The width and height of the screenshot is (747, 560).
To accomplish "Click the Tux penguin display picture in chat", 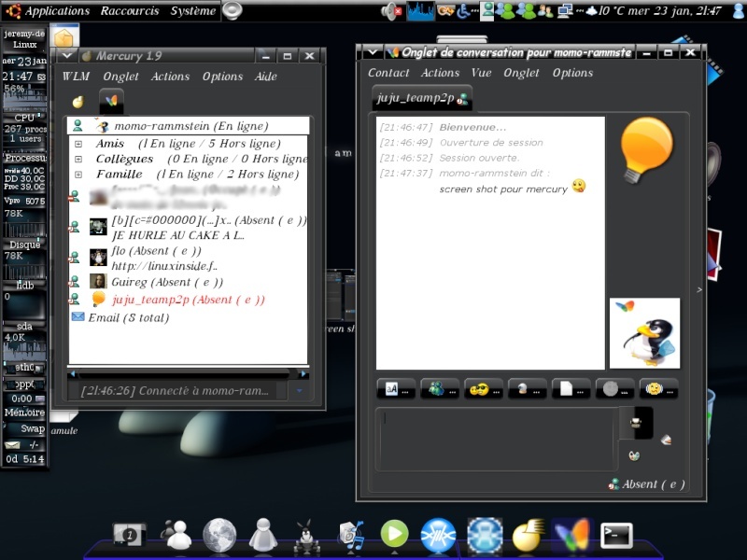I will [644, 333].
